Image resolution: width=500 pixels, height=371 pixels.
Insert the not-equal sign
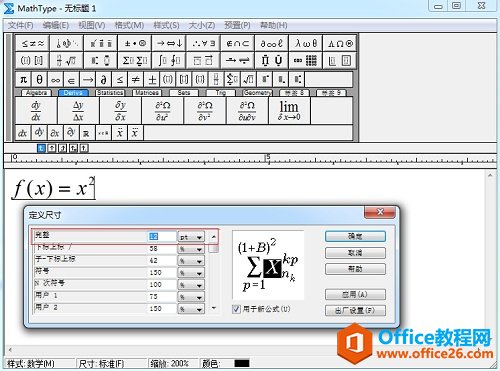pos(135,80)
